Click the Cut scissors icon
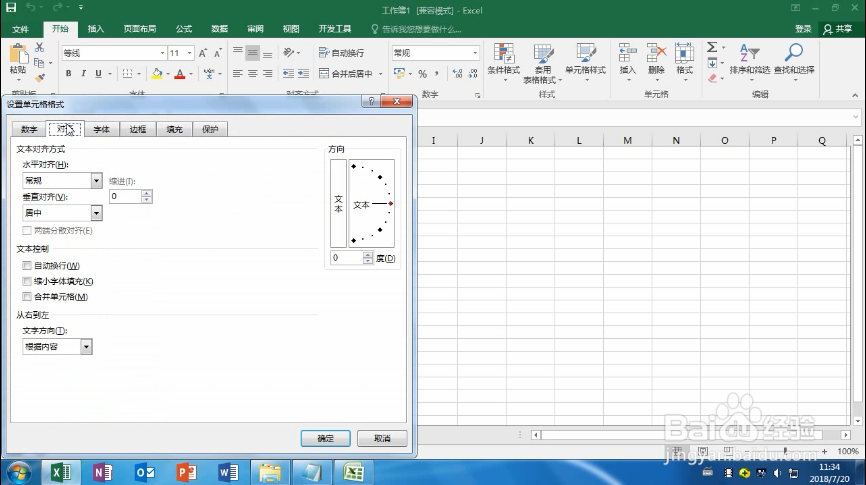The image size is (866, 485). coord(39,48)
